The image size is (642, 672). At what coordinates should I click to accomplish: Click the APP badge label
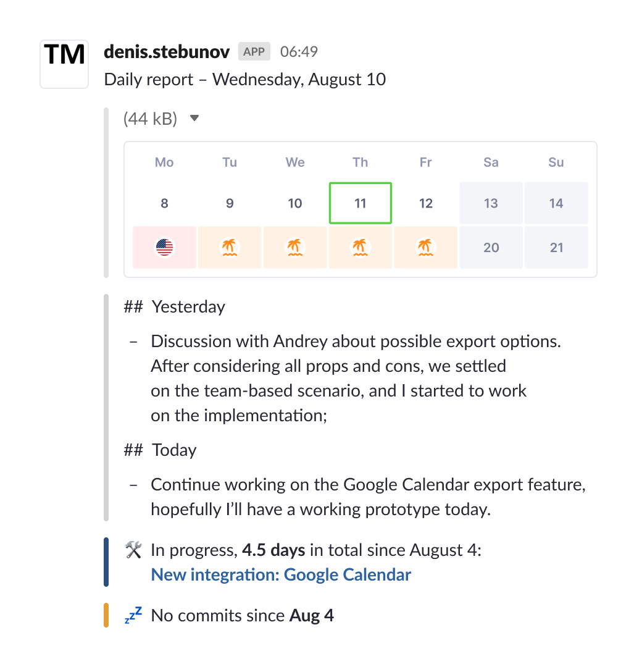[254, 52]
